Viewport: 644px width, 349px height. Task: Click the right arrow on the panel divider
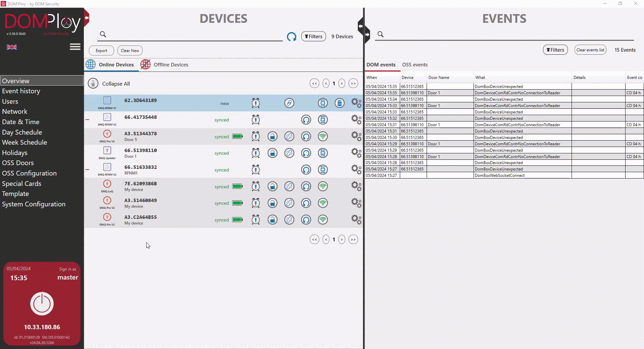pyautogui.click(x=367, y=34)
